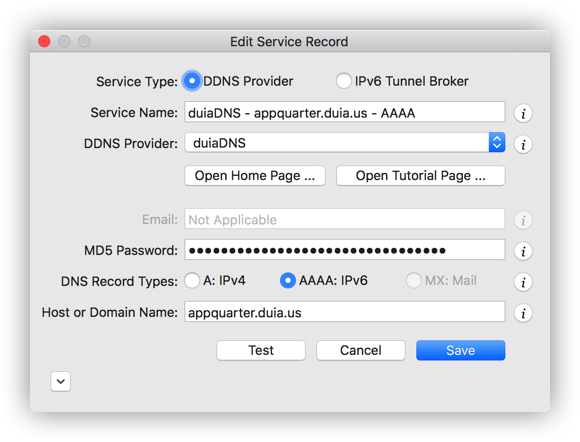Viewport: 580px width, 442px height.
Task: Open the info icon beside Host or Domain Name
Action: click(x=523, y=313)
